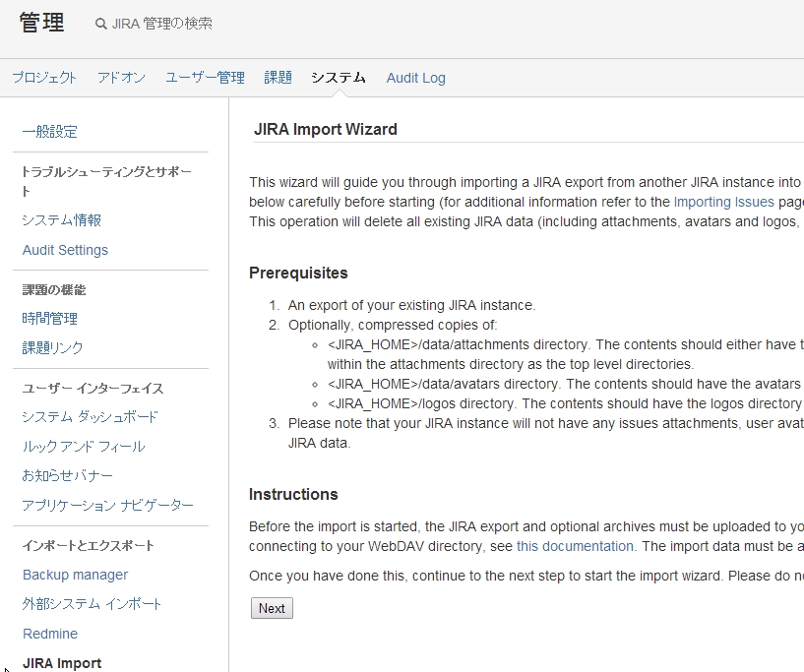
Task: Open 課題リンク sidebar link
Action: coord(52,347)
